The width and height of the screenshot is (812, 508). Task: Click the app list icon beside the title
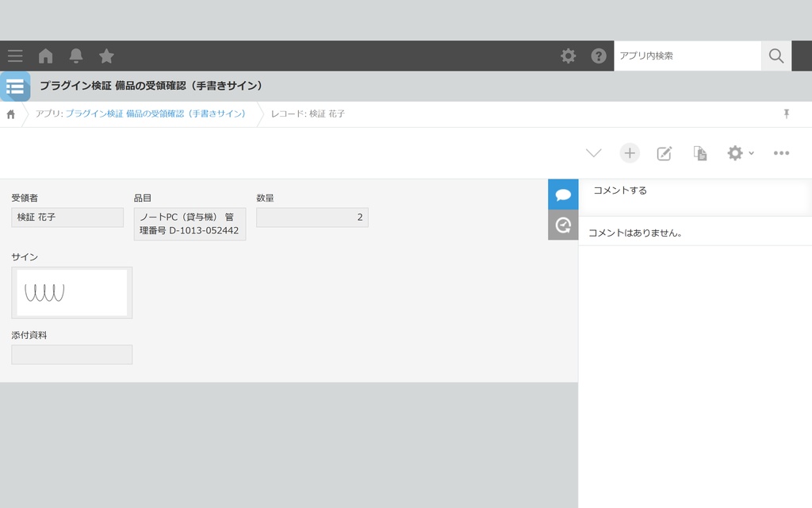click(15, 87)
